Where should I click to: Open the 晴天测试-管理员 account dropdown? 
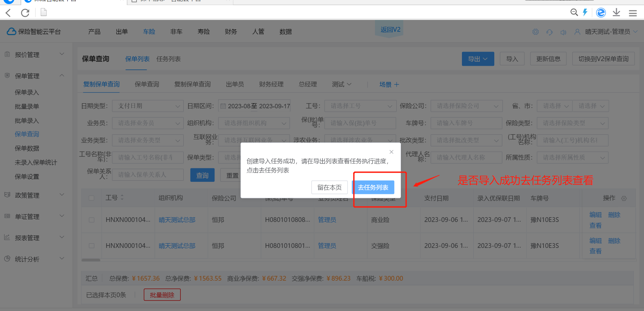(x=611, y=32)
